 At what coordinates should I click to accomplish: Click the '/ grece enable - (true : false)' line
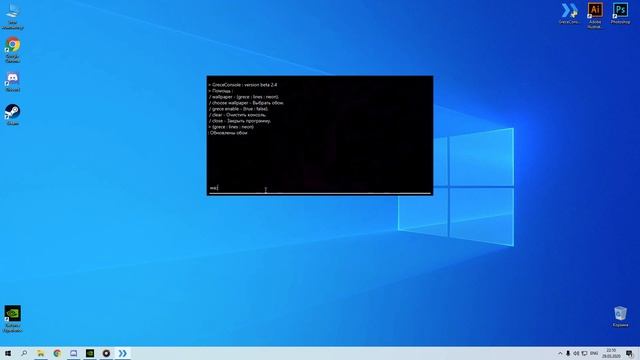[x=239, y=109]
